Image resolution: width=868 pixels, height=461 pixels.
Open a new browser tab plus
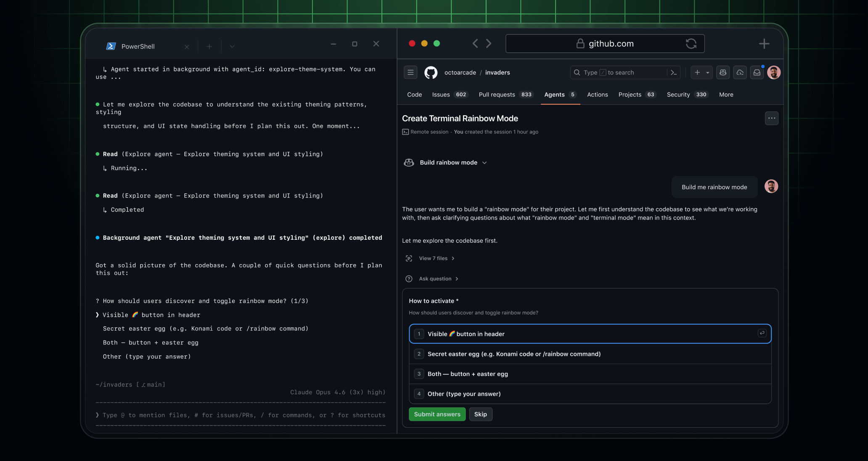pyautogui.click(x=764, y=44)
